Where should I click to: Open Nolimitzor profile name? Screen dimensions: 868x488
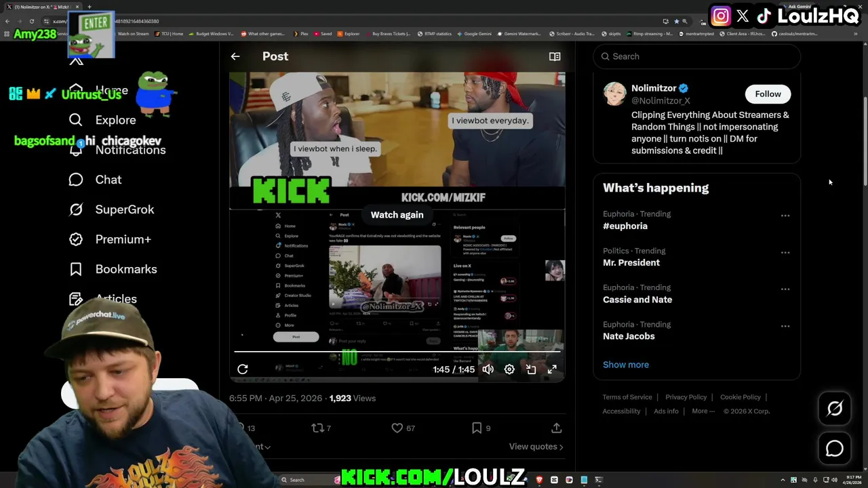coord(654,88)
